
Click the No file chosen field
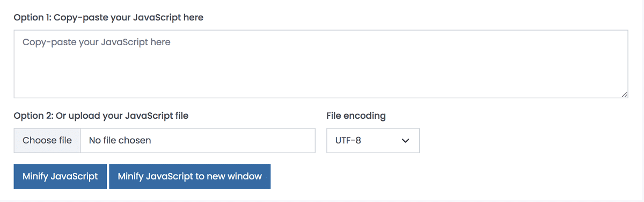pos(197,140)
